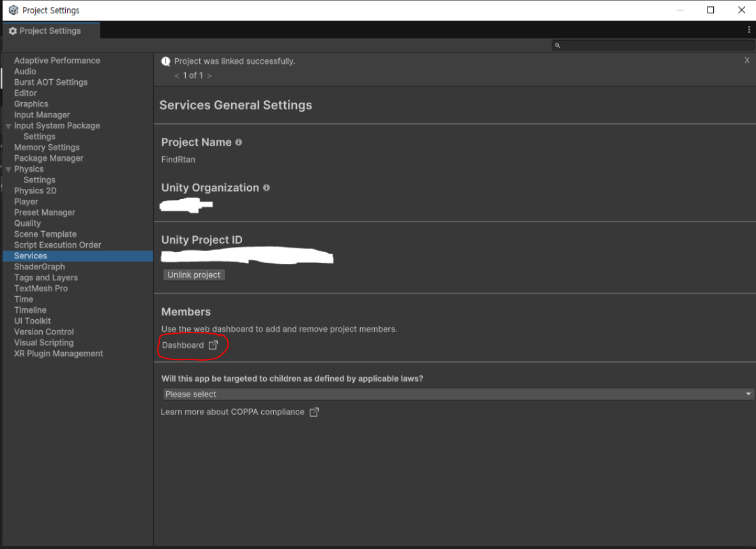Image resolution: width=756 pixels, height=549 pixels.
Task: Select Input System Package category
Action: (x=57, y=125)
